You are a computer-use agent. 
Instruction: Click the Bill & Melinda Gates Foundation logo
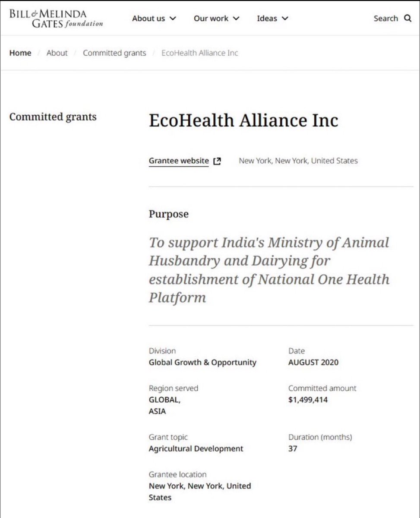(56, 18)
